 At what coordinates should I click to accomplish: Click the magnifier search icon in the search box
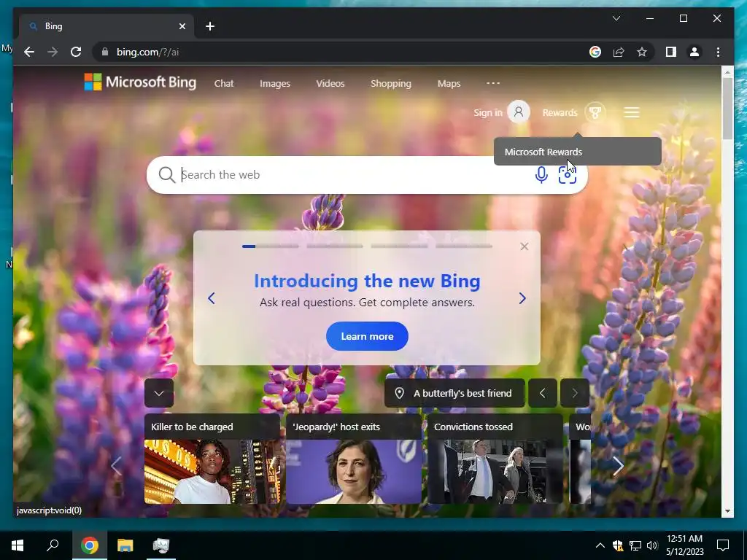(x=166, y=175)
